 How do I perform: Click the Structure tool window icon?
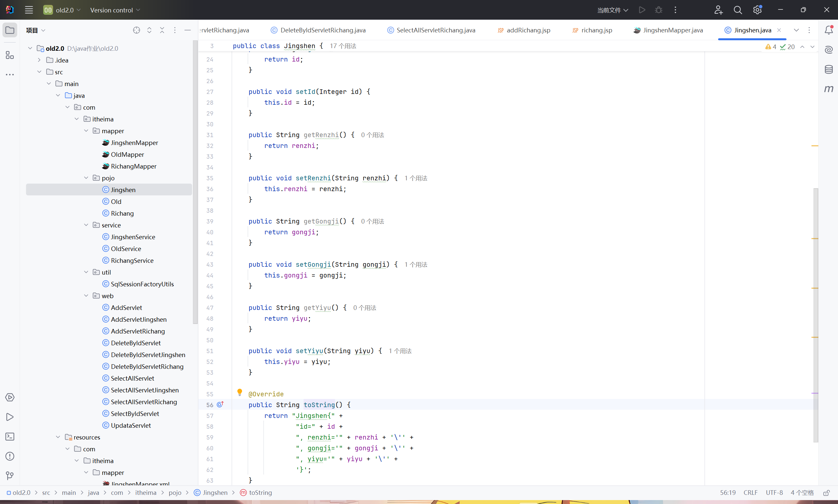tap(10, 55)
